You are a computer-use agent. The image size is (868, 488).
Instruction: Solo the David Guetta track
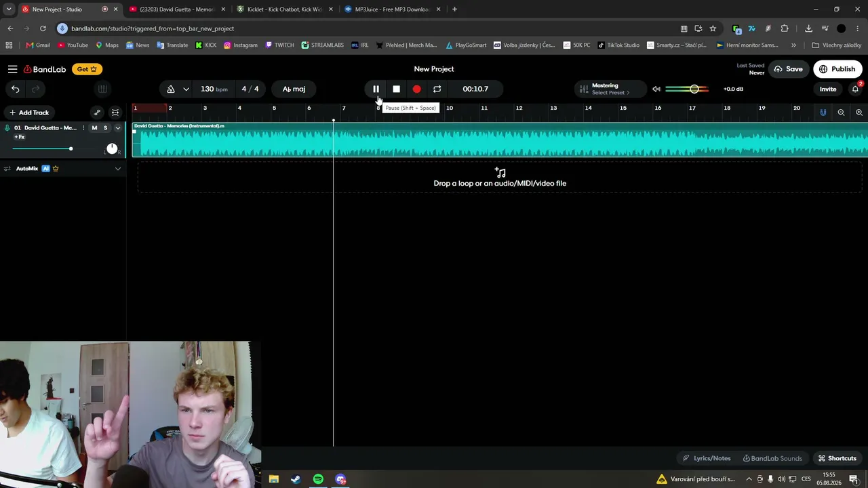coord(105,128)
